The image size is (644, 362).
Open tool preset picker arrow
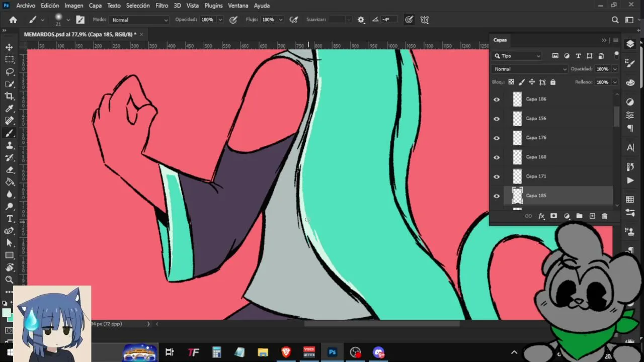[42, 20]
